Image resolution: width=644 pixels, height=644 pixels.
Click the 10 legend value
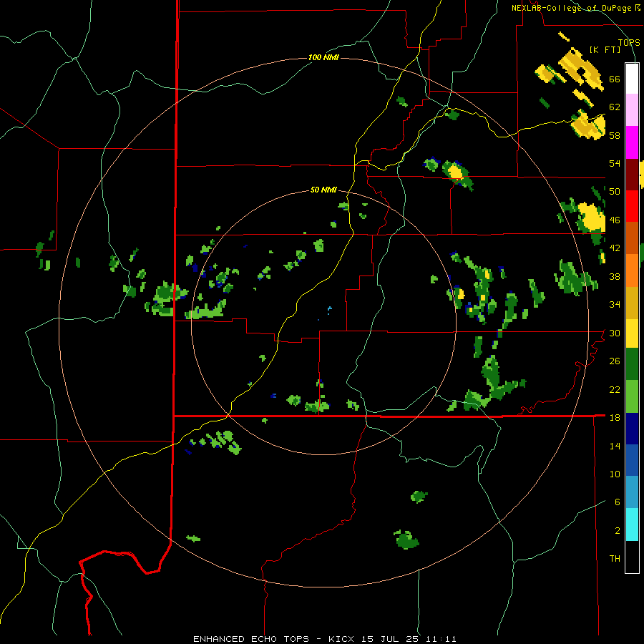tap(615, 474)
